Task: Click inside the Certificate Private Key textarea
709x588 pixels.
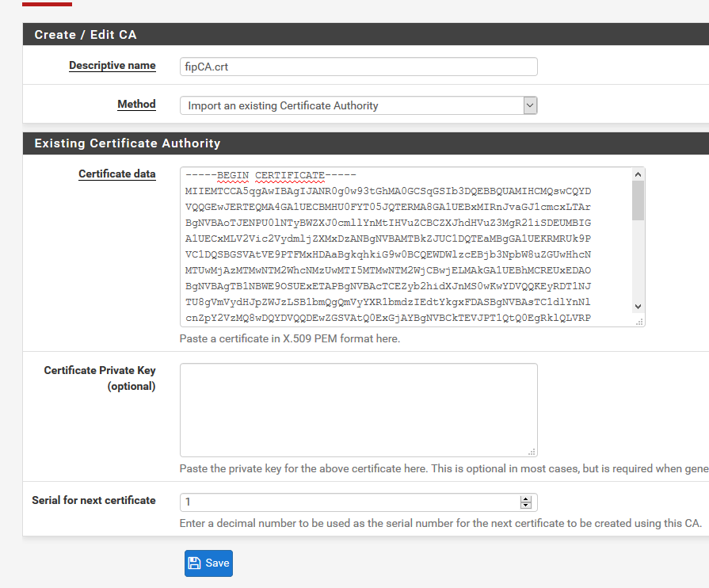Action: (x=356, y=408)
